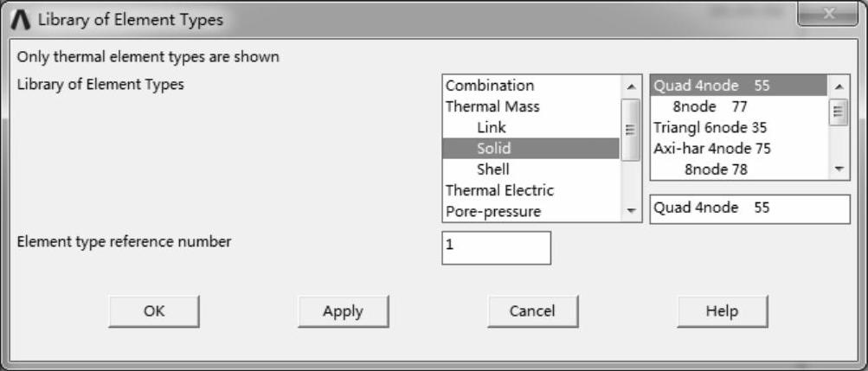Choose Shell element category
Image resolution: width=868 pixels, height=371 pixels.
(492, 170)
